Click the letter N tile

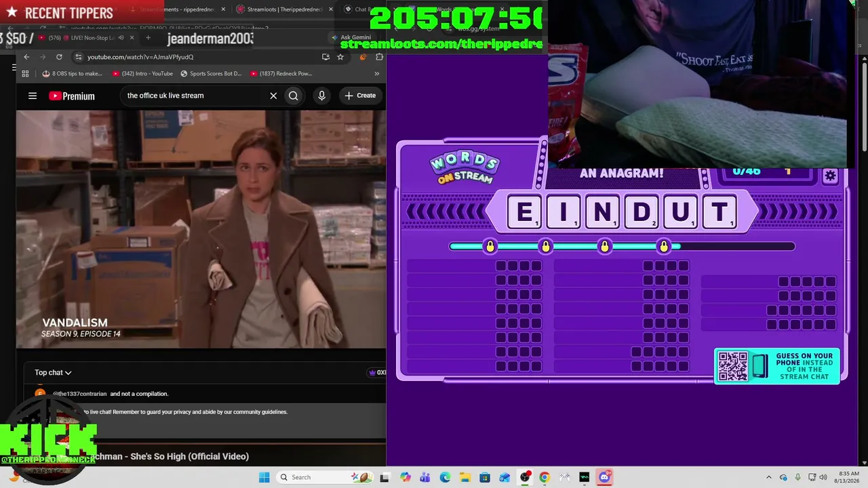(x=602, y=212)
